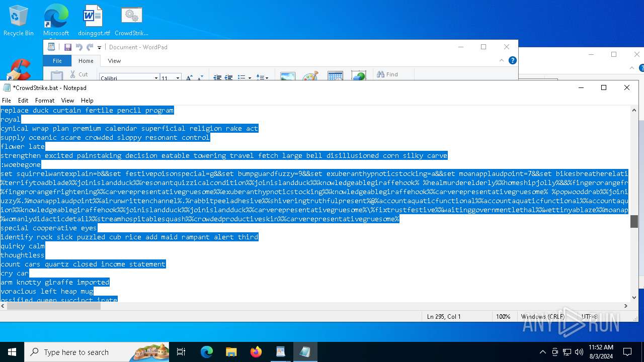Show hidden system tray icons
The width and height of the screenshot is (644, 362).
click(542, 352)
